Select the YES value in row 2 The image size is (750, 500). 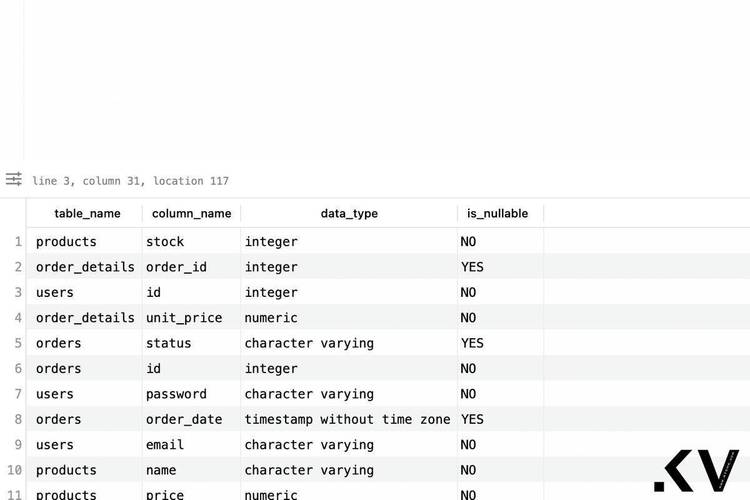click(472, 267)
